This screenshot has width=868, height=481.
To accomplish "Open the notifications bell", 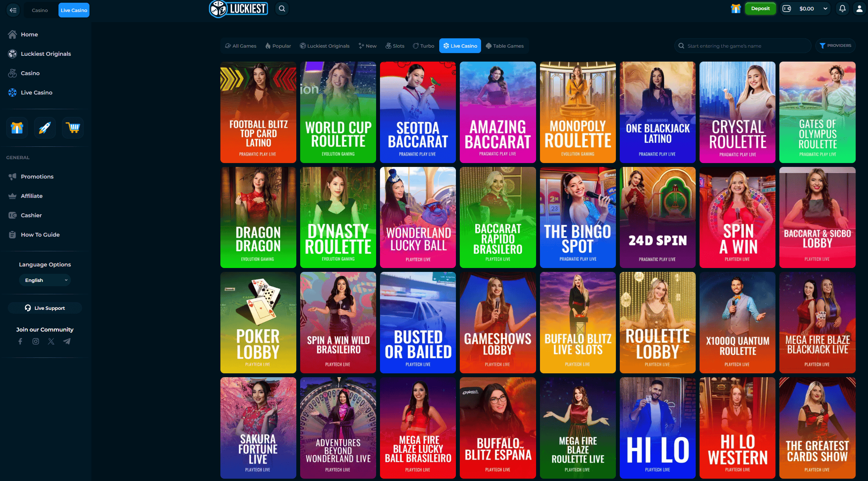I will [842, 9].
